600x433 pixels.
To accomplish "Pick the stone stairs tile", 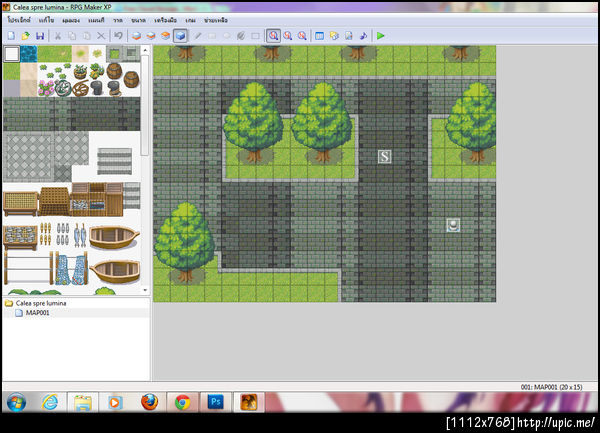I will 114,161.
